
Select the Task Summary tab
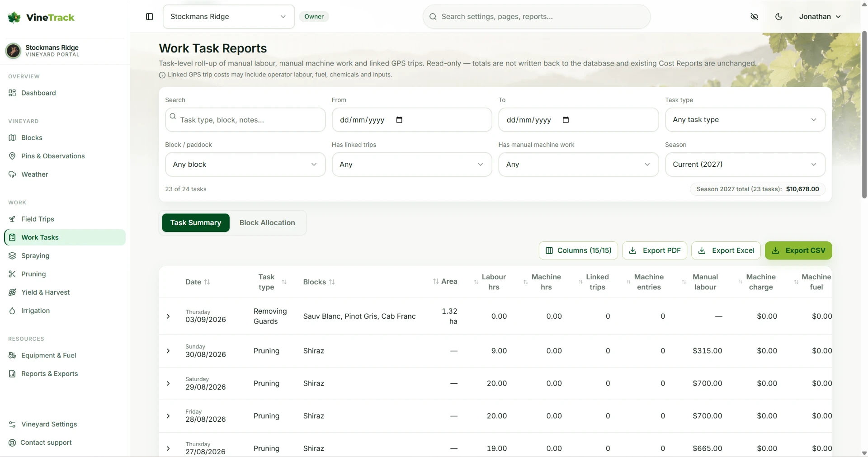(196, 223)
